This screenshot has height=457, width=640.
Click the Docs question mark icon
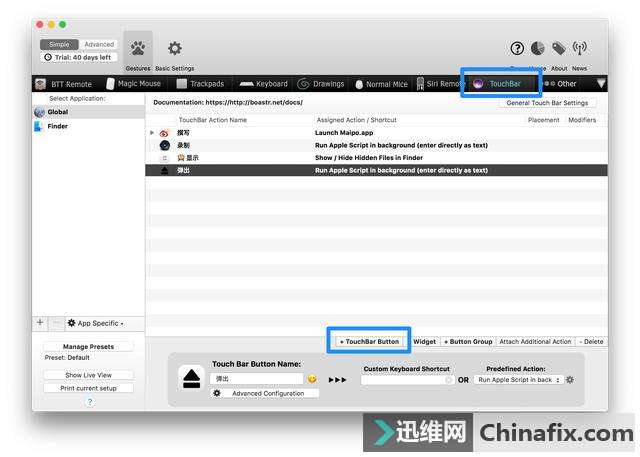[x=517, y=48]
